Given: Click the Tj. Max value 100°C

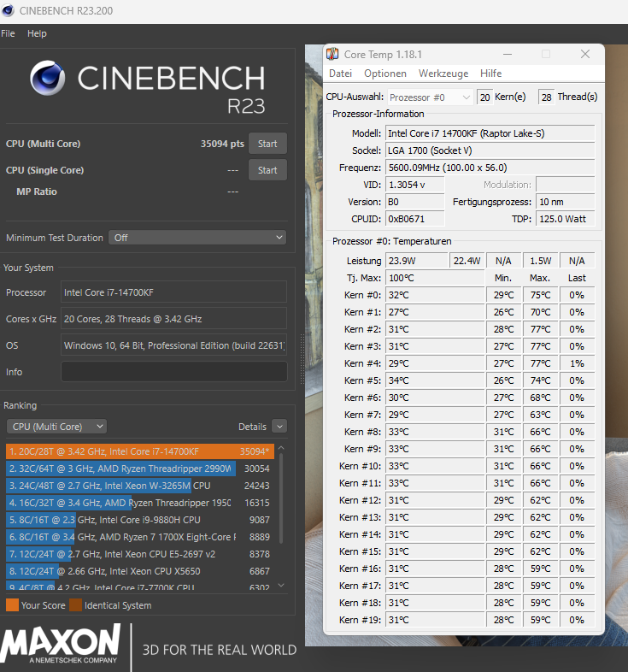Looking at the screenshot, I should 435,278.
